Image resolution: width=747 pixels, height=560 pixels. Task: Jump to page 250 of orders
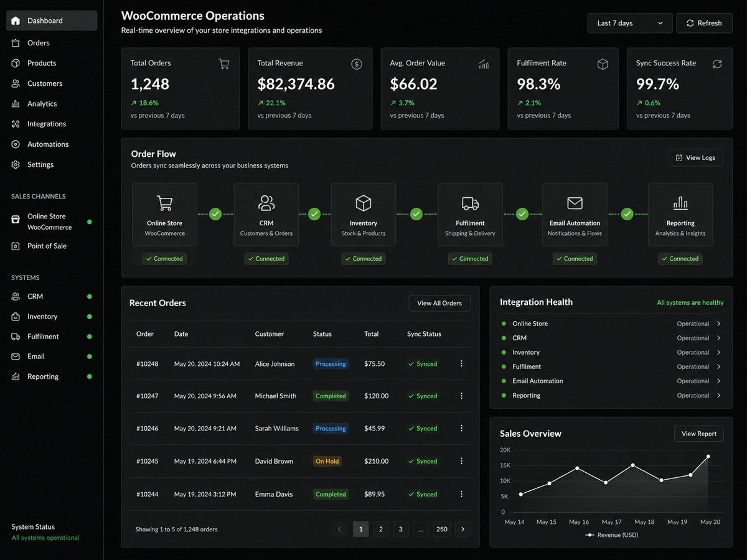[442, 530]
